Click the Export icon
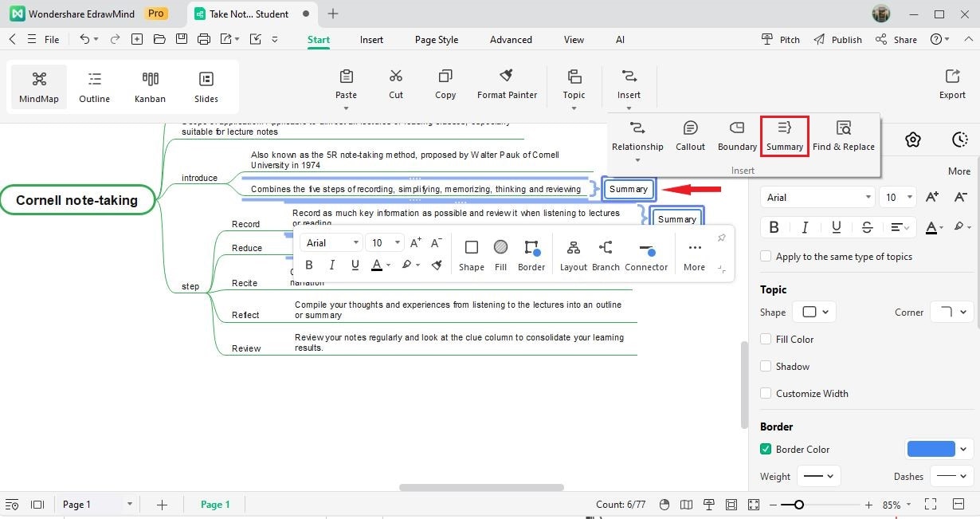This screenshot has width=980, height=519. (x=952, y=85)
